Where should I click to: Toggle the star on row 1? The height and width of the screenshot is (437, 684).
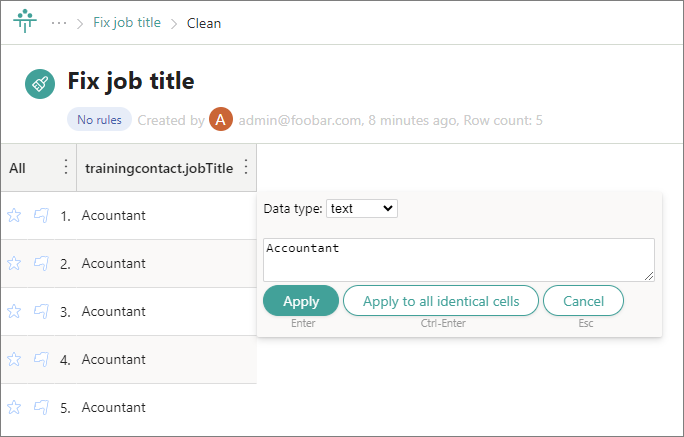pos(14,215)
